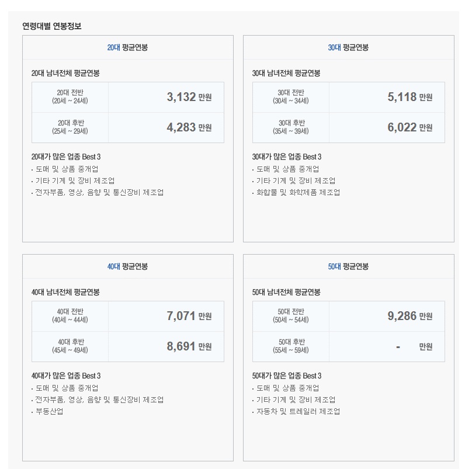This screenshot has width=472, height=476.
Task: Select the 6,022 만원 salary value
Action: tap(409, 127)
